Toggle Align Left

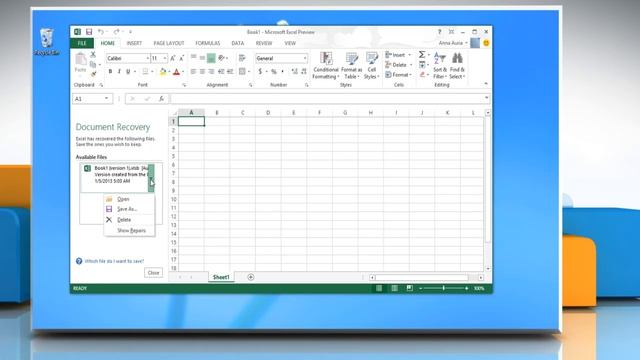click(x=193, y=72)
